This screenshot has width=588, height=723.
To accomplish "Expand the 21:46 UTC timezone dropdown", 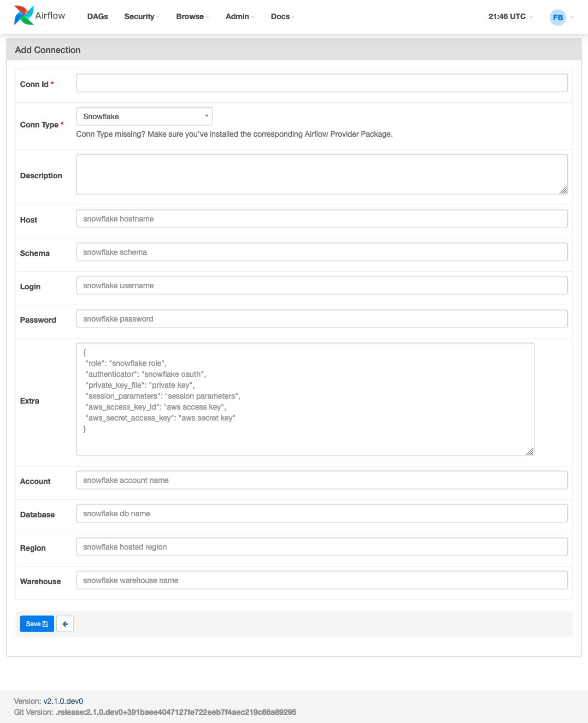I will (510, 17).
